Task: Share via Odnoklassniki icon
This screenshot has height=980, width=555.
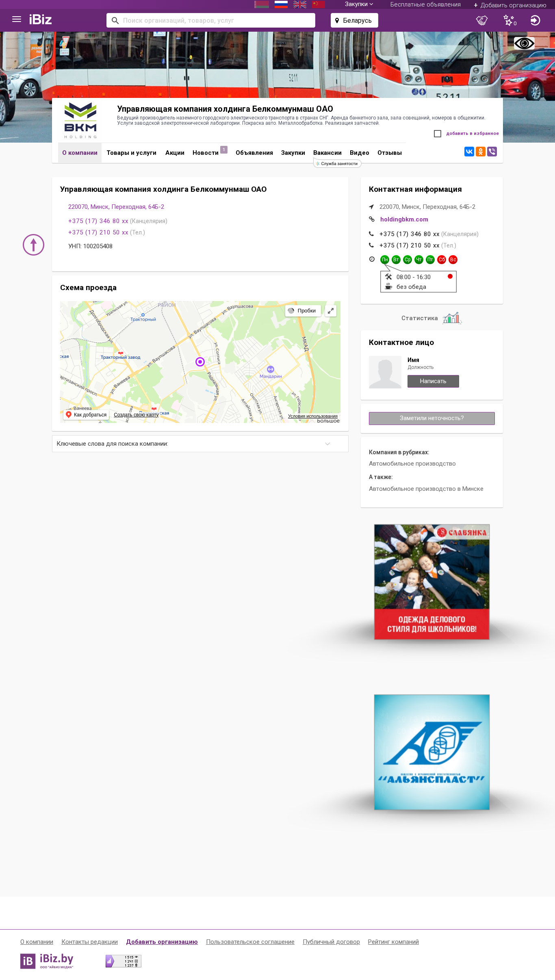Action: tap(481, 152)
